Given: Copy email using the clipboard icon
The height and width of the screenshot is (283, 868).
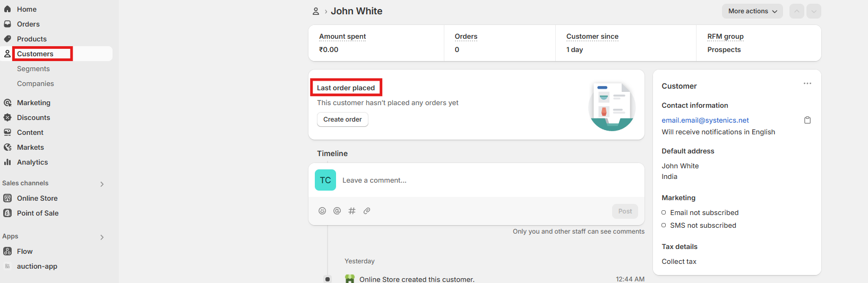Looking at the screenshot, I should coord(807,121).
